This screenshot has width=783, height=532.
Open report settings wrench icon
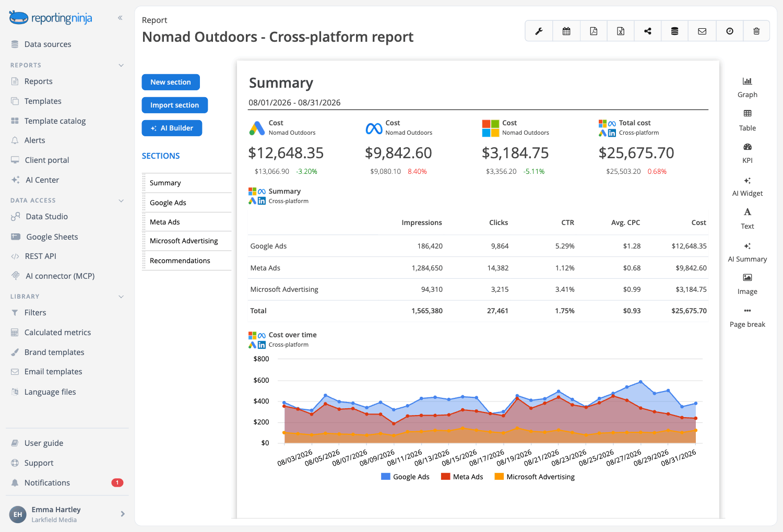click(x=539, y=31)
